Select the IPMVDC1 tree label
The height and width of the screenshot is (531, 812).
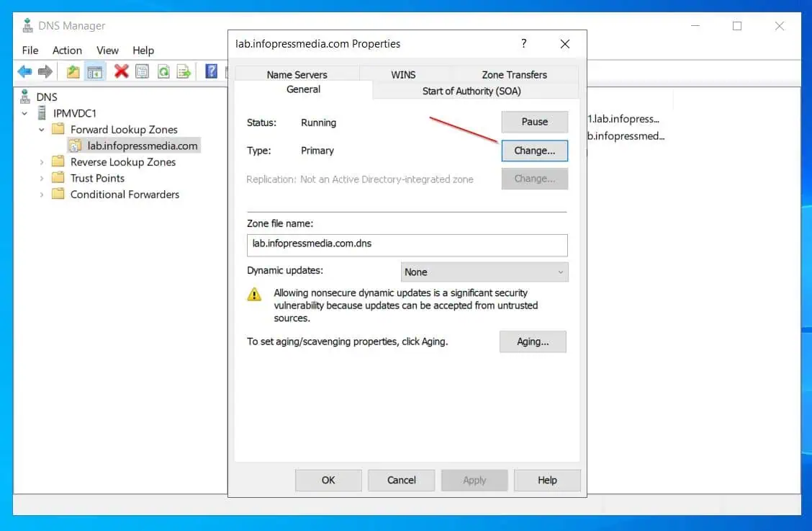(x=75, y=113)
